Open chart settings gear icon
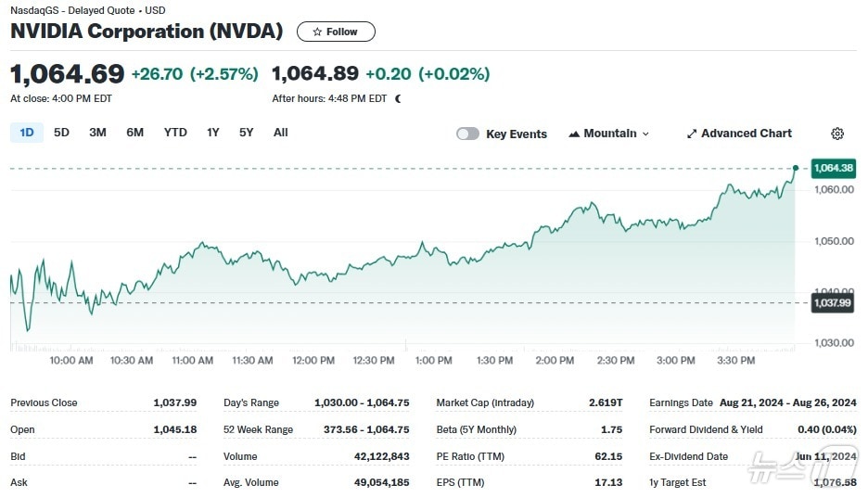Image resolution: width=868 pixels, height=498 pixels. pyautogui.click(x=837, y=134)
